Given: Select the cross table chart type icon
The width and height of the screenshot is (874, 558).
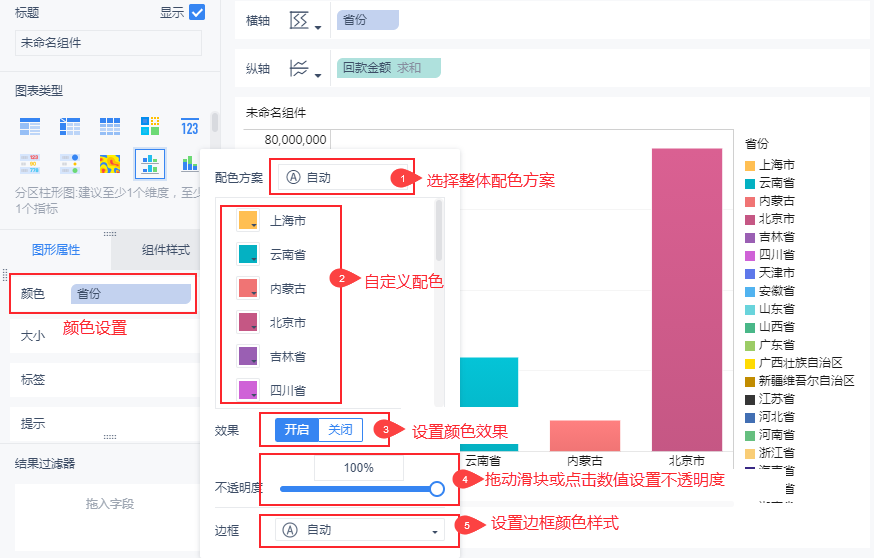Looking at the screenshot, I should click(70, 127).
